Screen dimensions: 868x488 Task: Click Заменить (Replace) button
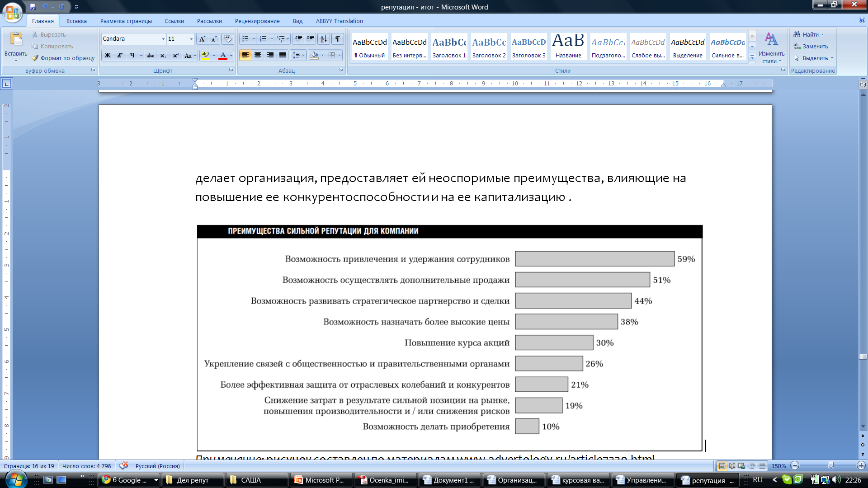(811, 46)
